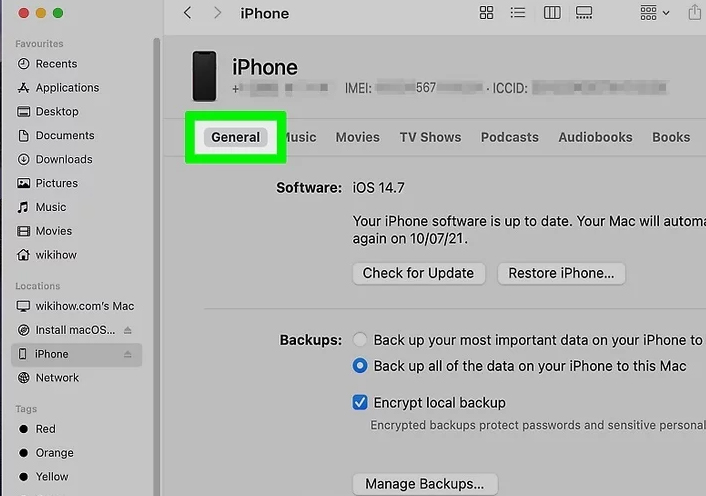Image resolution: width=706 pixels, height=496 pixels.
Task: Switch to icon grid view
Action: pyautogui.click(x=486, y=13)
